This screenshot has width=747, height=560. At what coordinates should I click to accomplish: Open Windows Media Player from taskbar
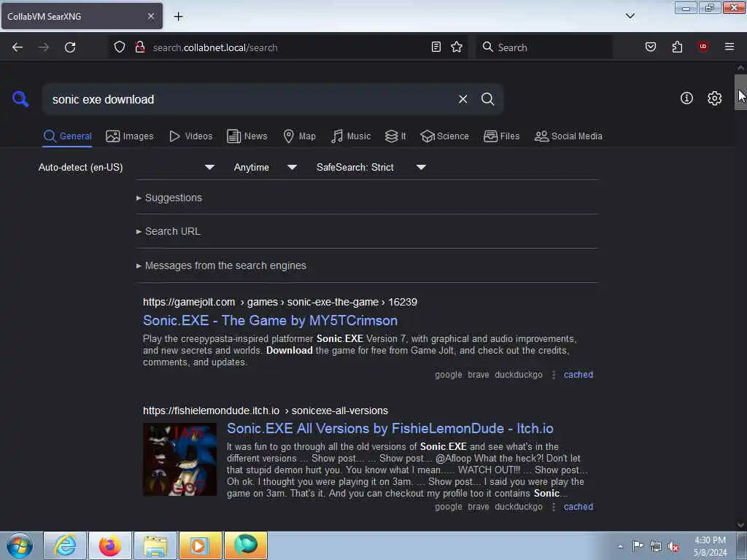pyautogui.click(x=200, y=545)
